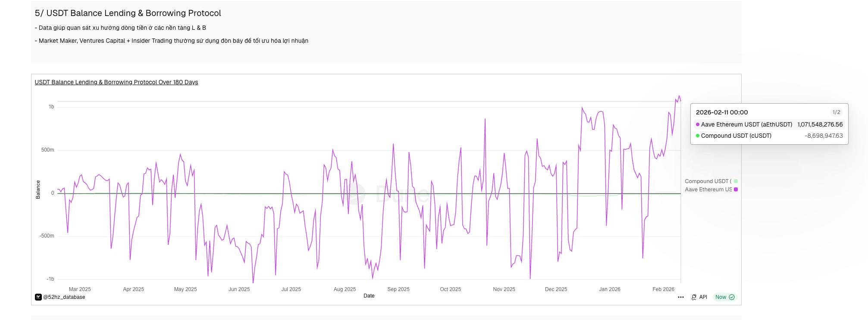Viewport: 868px width, 320px height.
Task: Open the three-dot chart options menu
Action: (x=680, y=297)
